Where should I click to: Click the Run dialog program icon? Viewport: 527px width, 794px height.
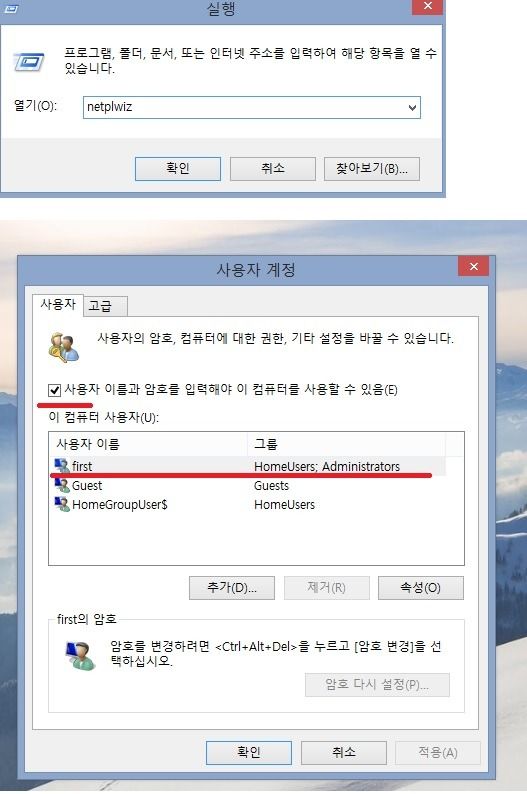pos(29,62)
